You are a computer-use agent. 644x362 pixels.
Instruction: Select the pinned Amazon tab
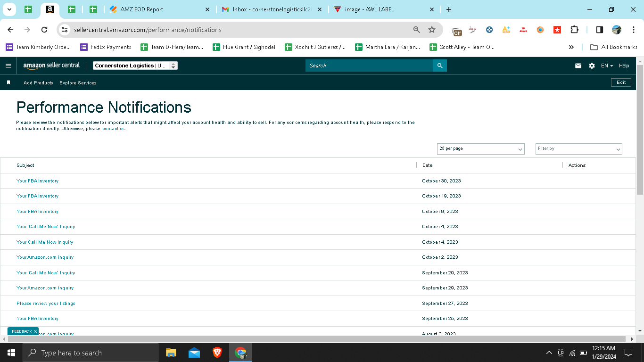(50, 9)
